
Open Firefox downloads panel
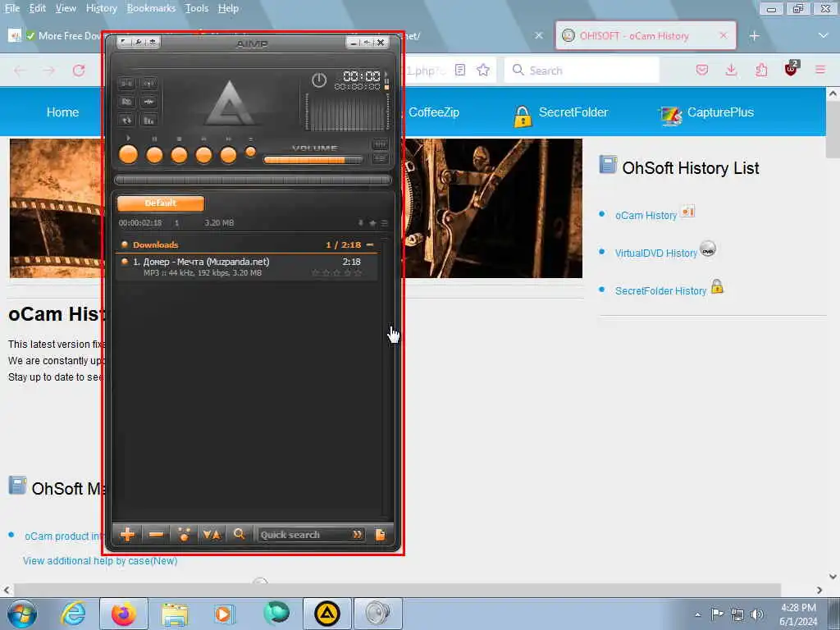[x=731, y=71]
